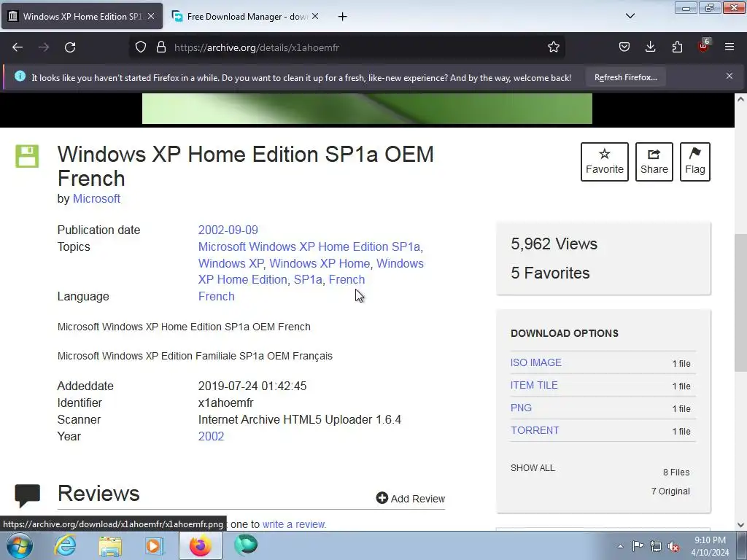This screenshot has height=560, width=747.
Task: Open a new tab with the plus button
Action: pyautogui.click(x=343, y=17)
